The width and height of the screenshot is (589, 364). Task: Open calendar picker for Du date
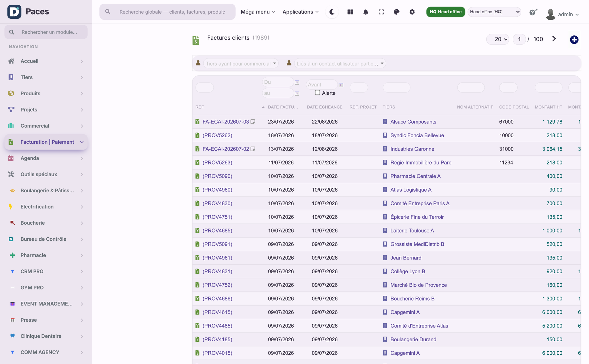coord(297,82)
